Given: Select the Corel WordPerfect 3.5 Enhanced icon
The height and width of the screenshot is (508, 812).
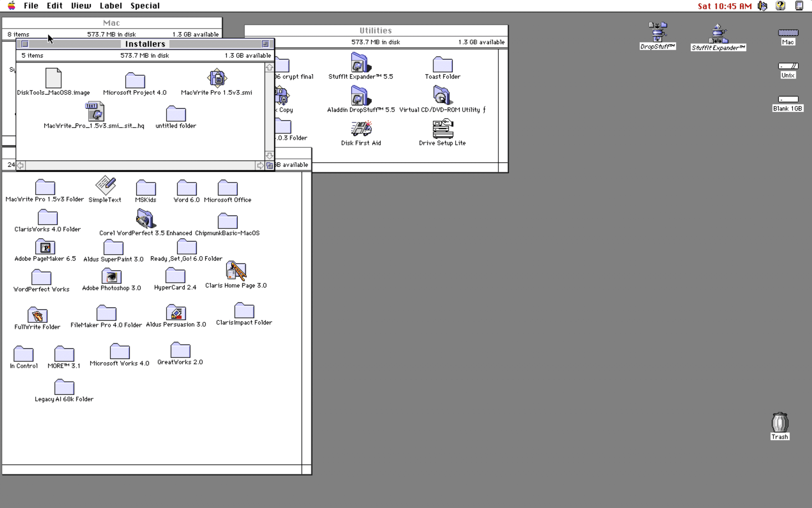Looking at the screenshot, I should coord(146,218).
